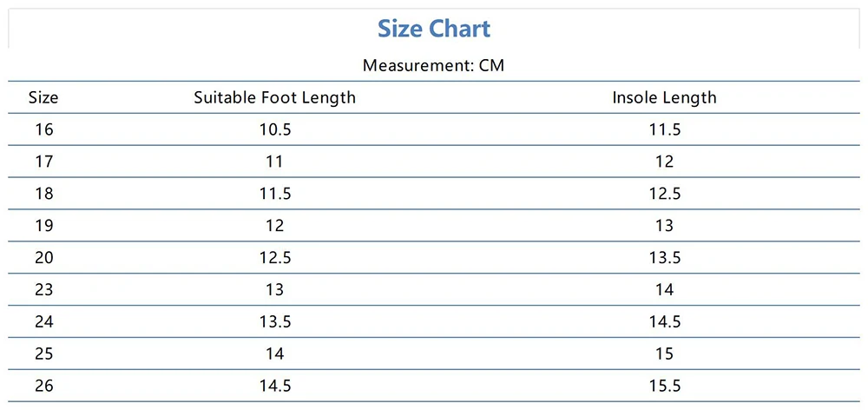Select foot length value for size 19
The width and height of the screenshot is (868, 410).
point(274,226)
